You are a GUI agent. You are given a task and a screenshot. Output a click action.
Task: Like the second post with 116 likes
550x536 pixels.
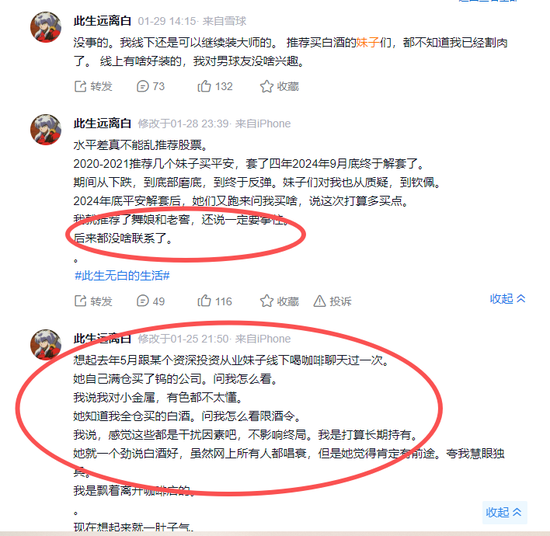[x=215, y=301]
